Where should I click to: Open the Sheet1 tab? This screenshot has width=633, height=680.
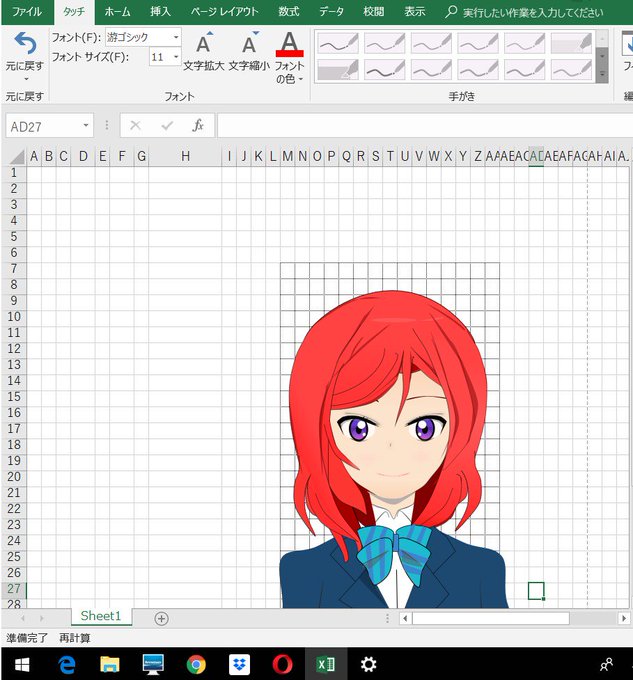click(x=101, y=616)
